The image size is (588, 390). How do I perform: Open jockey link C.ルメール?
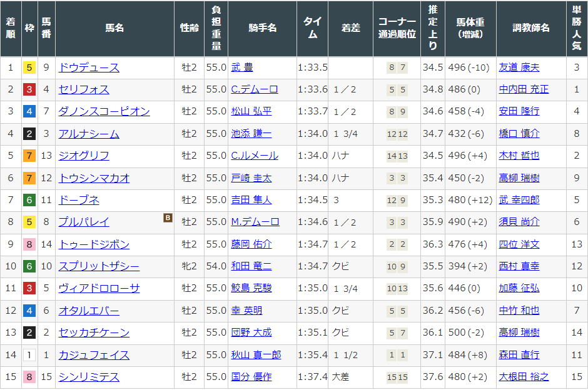[x=255, y=156]
